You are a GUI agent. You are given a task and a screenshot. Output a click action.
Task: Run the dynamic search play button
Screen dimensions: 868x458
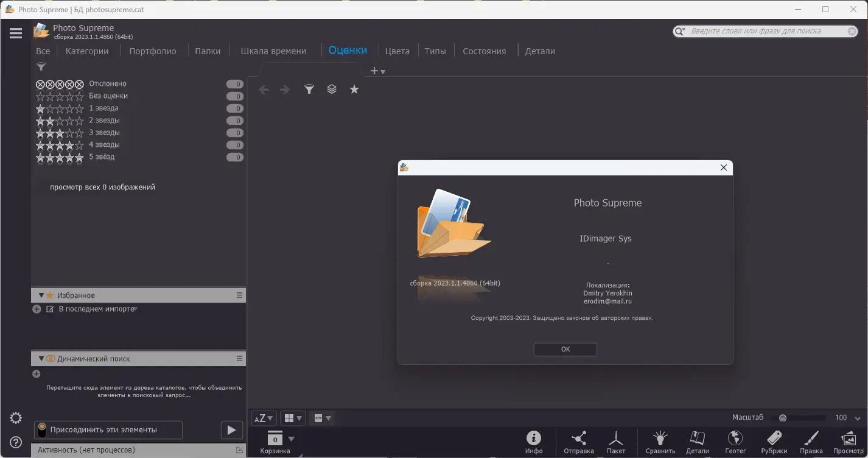click(x=231, y=430)
